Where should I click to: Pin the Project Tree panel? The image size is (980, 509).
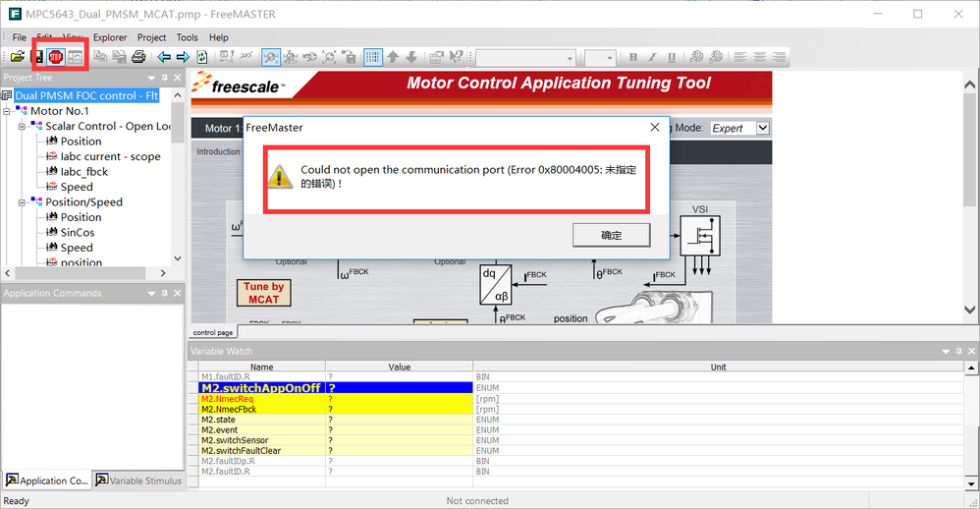click(x=164, y=78)
